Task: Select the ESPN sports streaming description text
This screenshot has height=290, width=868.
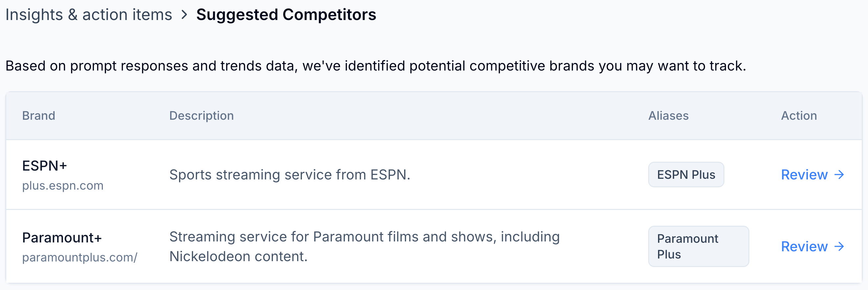Action: point(290,175)
